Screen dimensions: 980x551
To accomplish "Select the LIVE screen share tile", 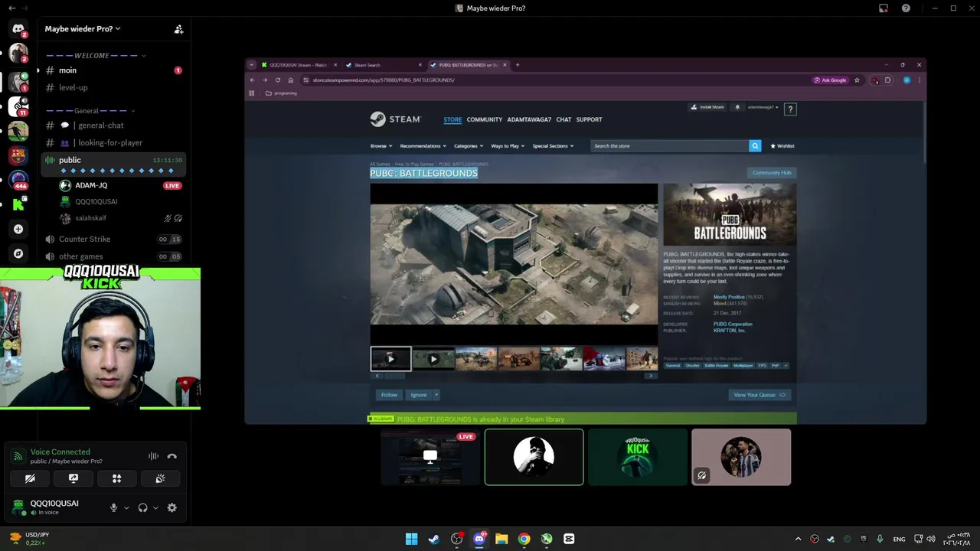I will pyautogui.click(x=430, y=457).
